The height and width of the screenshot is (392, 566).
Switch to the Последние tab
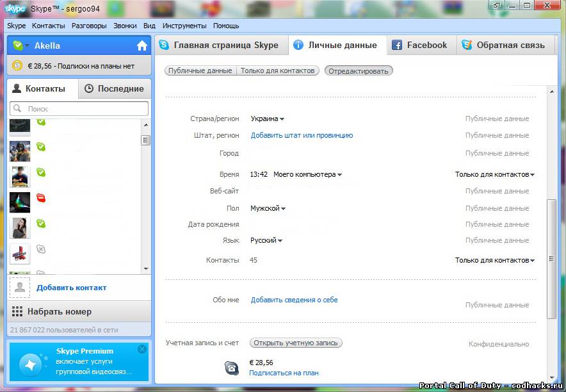click(115, 88)
